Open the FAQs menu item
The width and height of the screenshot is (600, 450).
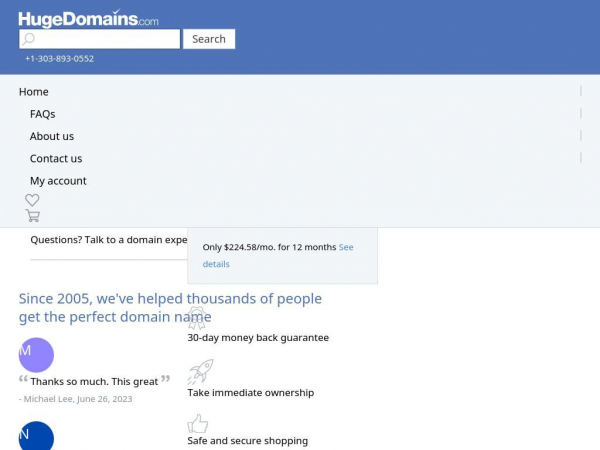click(42, 114)
